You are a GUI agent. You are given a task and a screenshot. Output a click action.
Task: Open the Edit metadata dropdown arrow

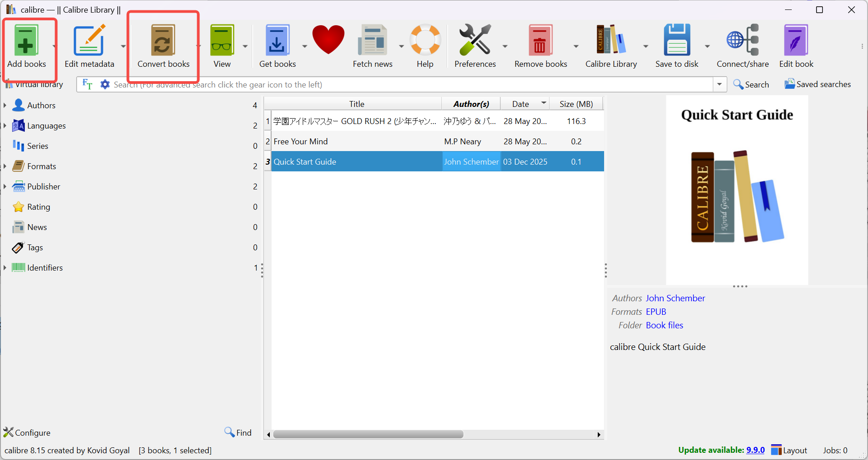coord(123,46)
